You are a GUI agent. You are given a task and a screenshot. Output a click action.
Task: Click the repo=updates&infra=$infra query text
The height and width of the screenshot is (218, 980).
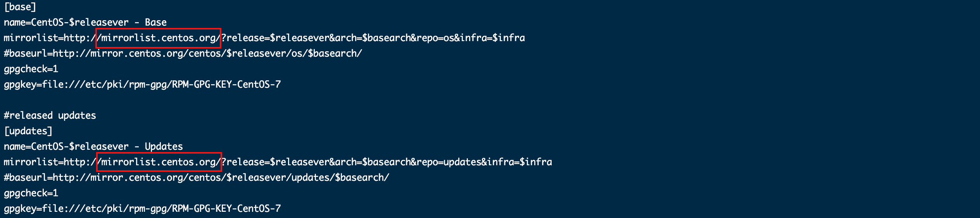484,162
